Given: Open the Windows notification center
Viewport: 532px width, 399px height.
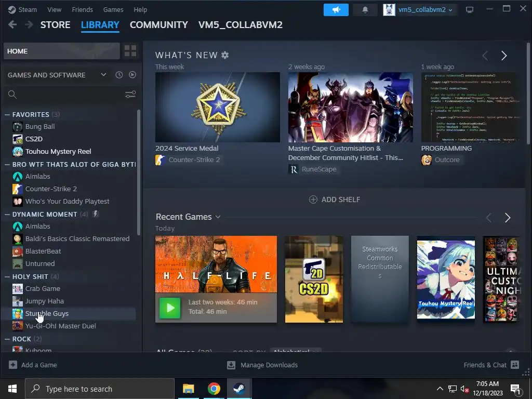Looking at the screenshot, I should (x=516, y=389).
